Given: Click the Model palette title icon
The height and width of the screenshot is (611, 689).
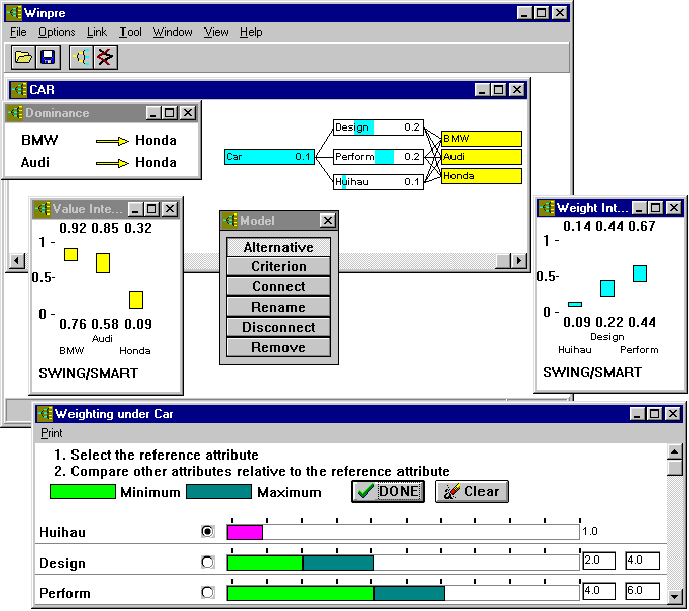Looking at the screenshot, I should 230,220.
